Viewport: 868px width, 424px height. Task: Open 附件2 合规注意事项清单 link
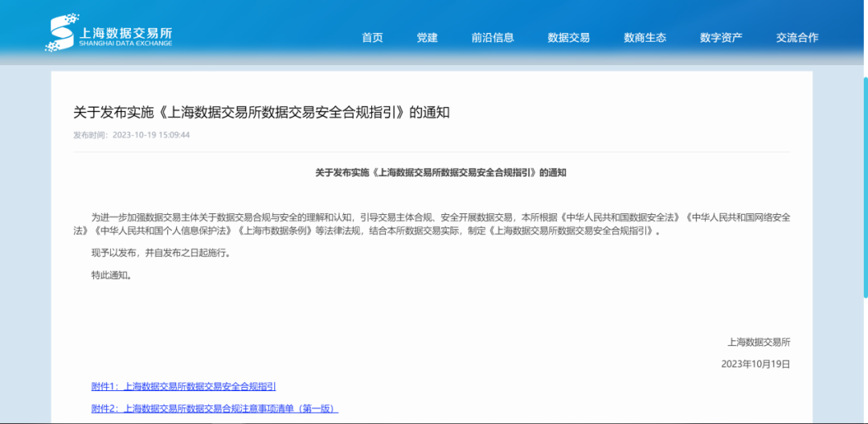pos(215,409)
